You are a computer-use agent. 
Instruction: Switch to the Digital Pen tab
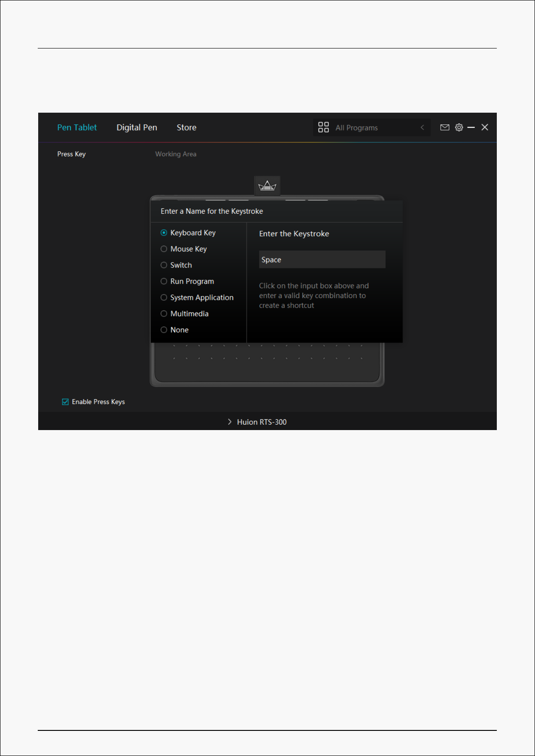click(x=137, y=127)
